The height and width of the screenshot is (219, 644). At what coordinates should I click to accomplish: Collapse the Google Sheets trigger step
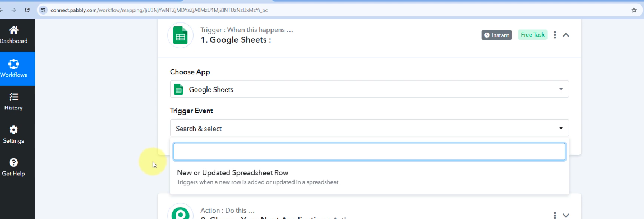tap(565, 35)
